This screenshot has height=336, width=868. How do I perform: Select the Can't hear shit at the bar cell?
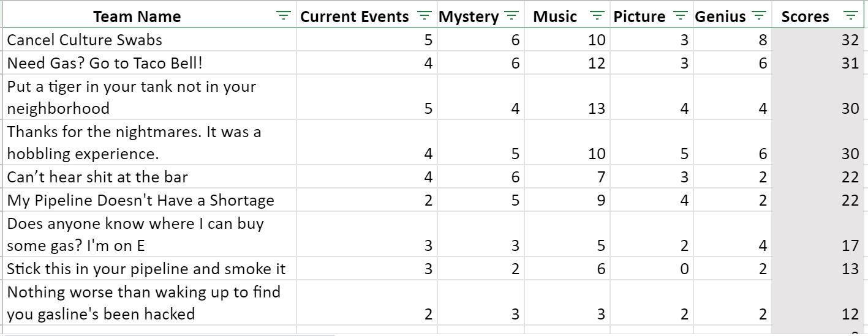(x=149, y=177)
